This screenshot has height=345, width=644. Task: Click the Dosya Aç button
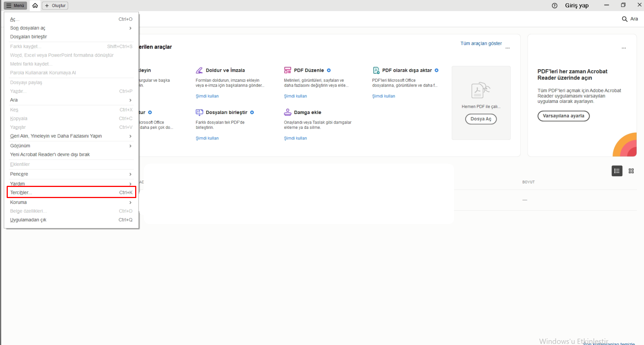[x=481, y=119]
